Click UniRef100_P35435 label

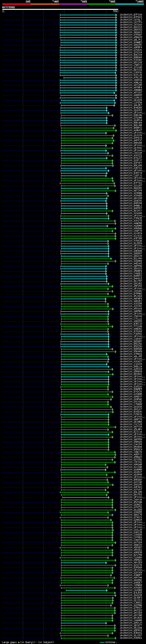click(x=131, y=218)
